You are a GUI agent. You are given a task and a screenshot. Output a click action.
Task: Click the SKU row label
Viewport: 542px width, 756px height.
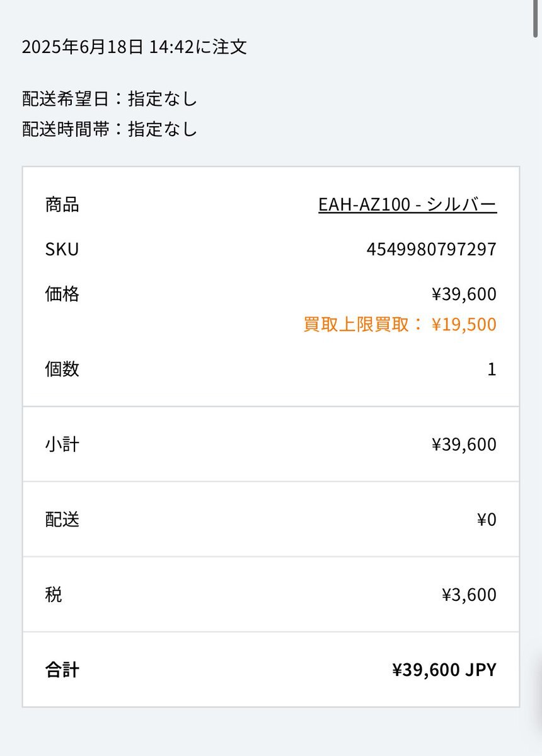click(62, 249)
